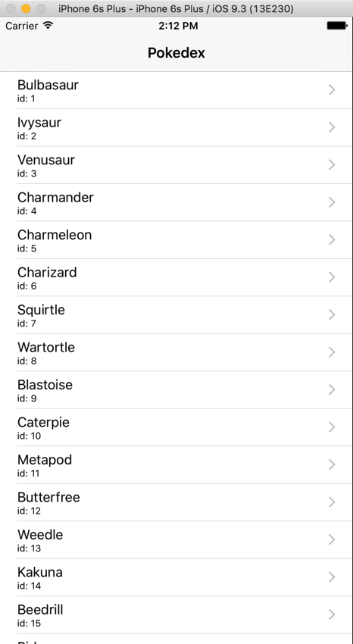Open the Caterpie row disclosure chevron
353x644 pixels.
[x=332, y=427]
